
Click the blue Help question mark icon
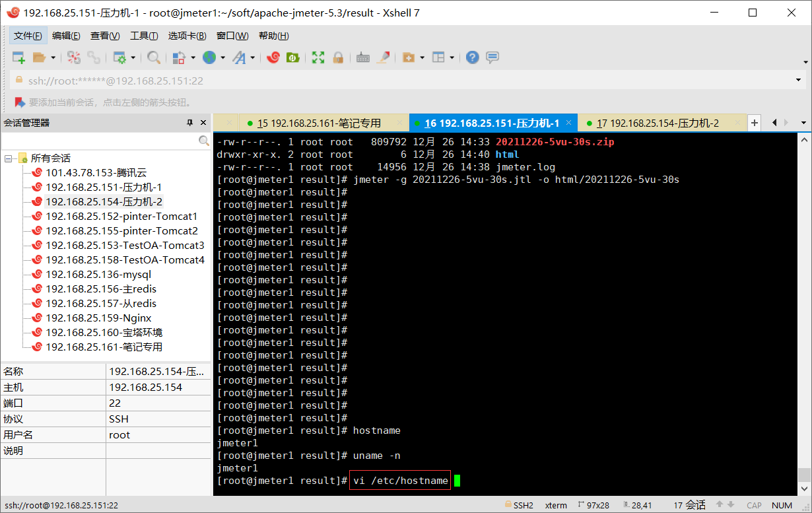tap(472, 57)
